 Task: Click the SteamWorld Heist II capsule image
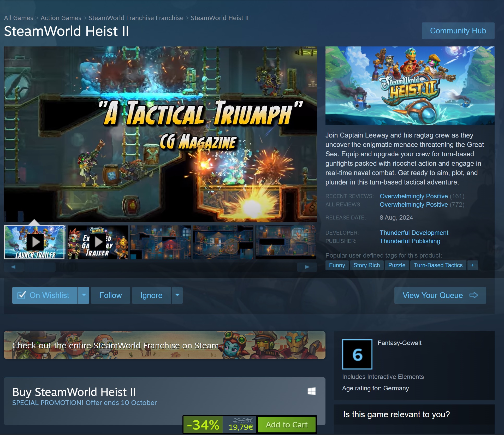410,86
